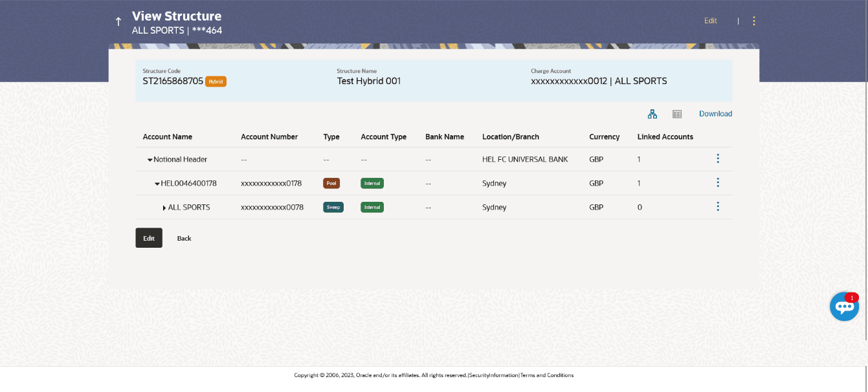Click the Pool type tag
This screenshot has height=392, width=868.
point(331,183)
